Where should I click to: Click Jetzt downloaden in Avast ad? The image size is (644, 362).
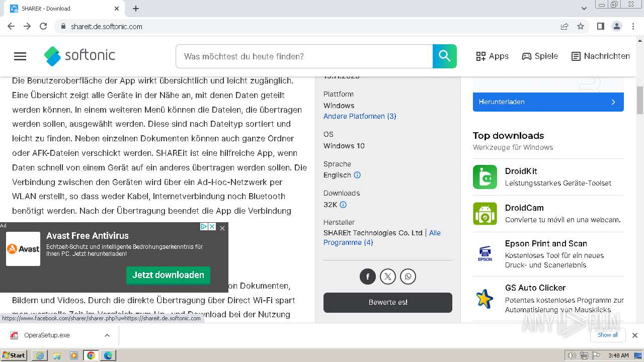(168, 275)
